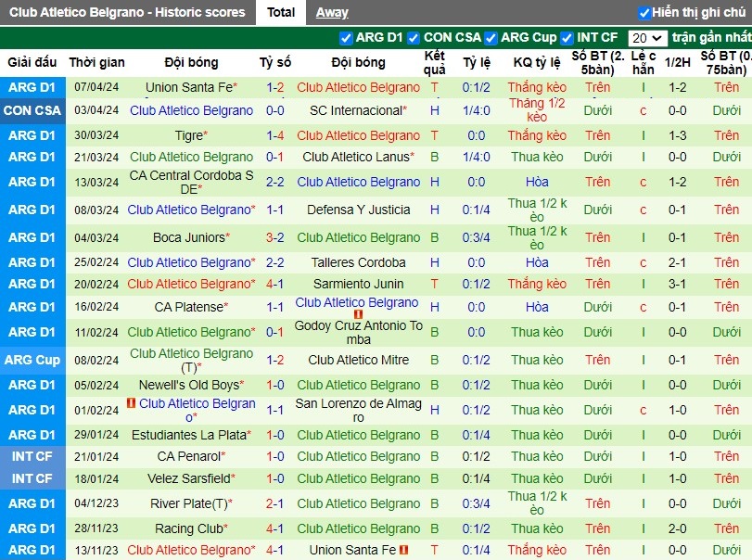Image resolution: width=752 pixels, height=560 pixels.
Task: Click ARG Cup league cell on 08/02/24
Action: click(32, 360)
